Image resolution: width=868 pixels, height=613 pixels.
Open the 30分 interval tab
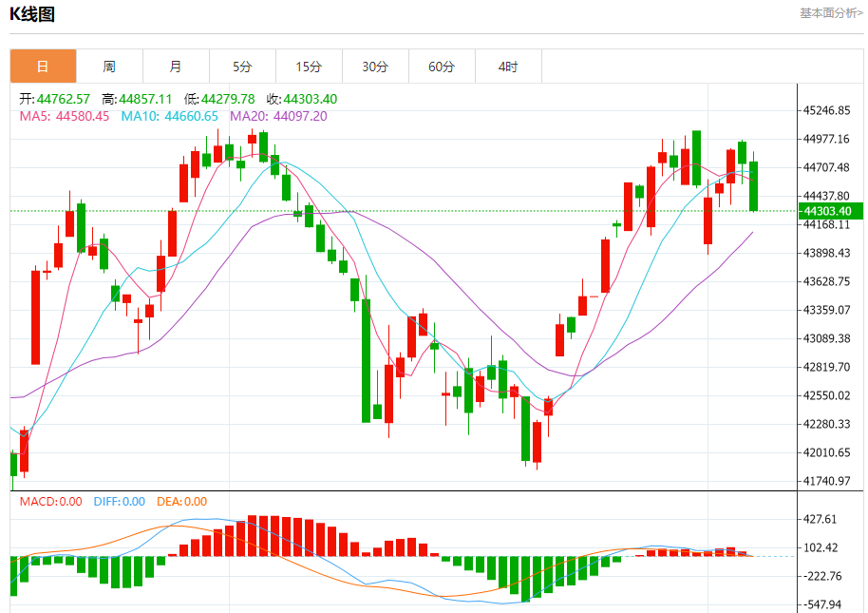[375, 67]
